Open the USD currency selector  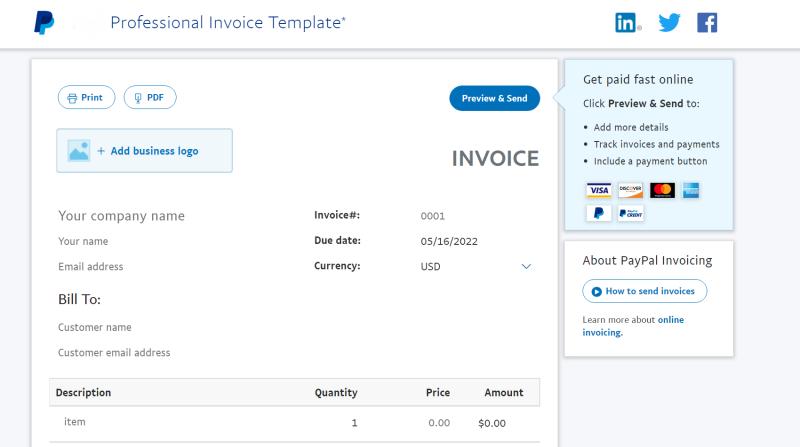tap(476, 266)
